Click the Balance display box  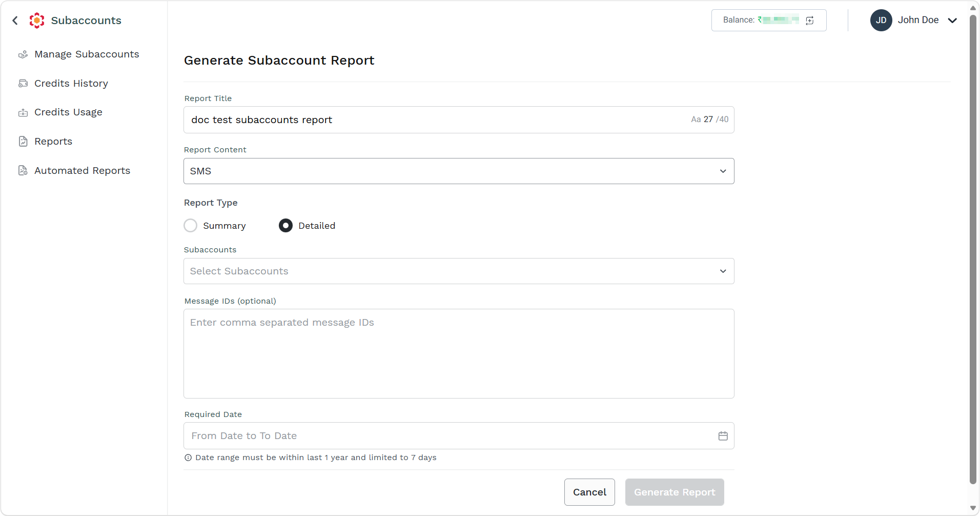point(769,21)
